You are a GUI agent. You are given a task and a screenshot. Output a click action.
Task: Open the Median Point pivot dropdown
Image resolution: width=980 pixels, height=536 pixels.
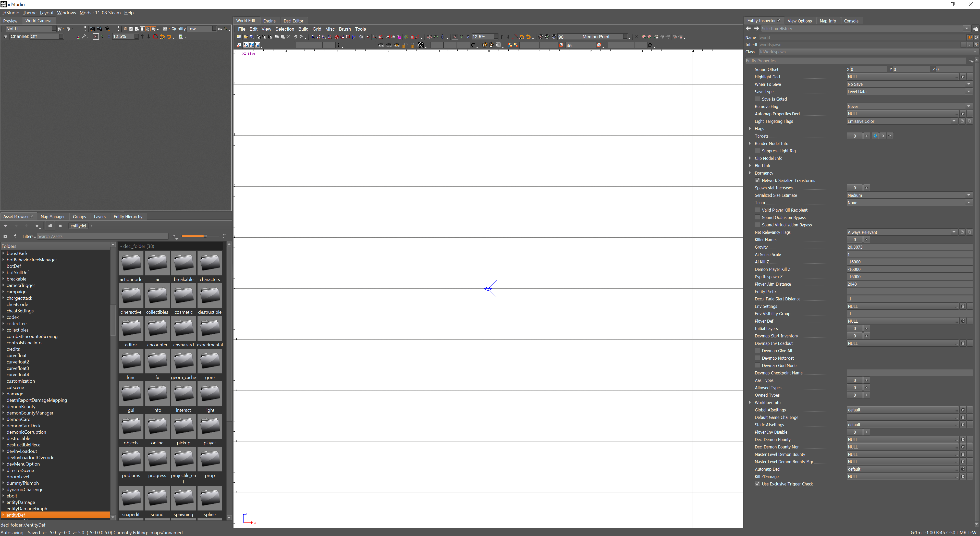click(605, 37)
